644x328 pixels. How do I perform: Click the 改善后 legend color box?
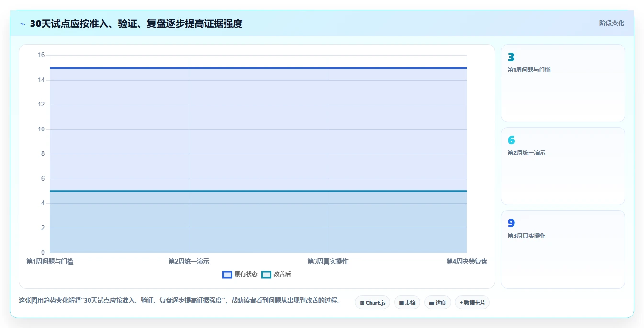(266, 274)
